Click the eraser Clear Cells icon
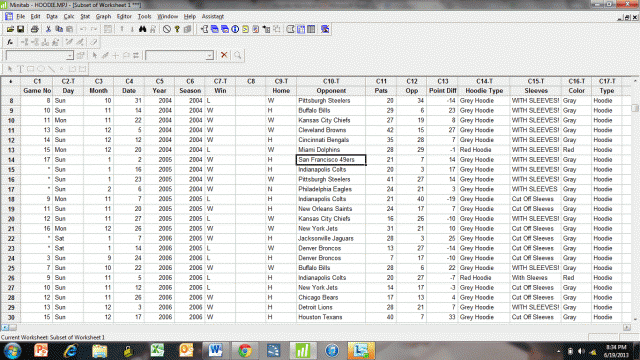Screen dimensions: 640x360 tap(93, 42)
